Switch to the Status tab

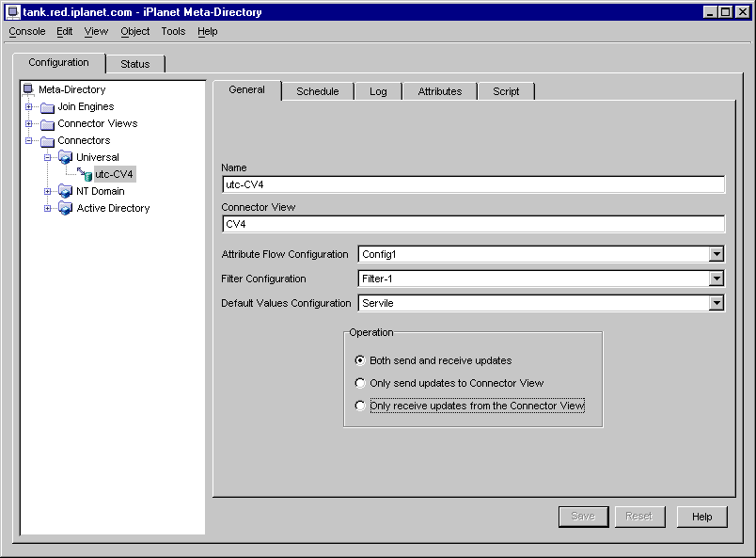tap(135, 64)
